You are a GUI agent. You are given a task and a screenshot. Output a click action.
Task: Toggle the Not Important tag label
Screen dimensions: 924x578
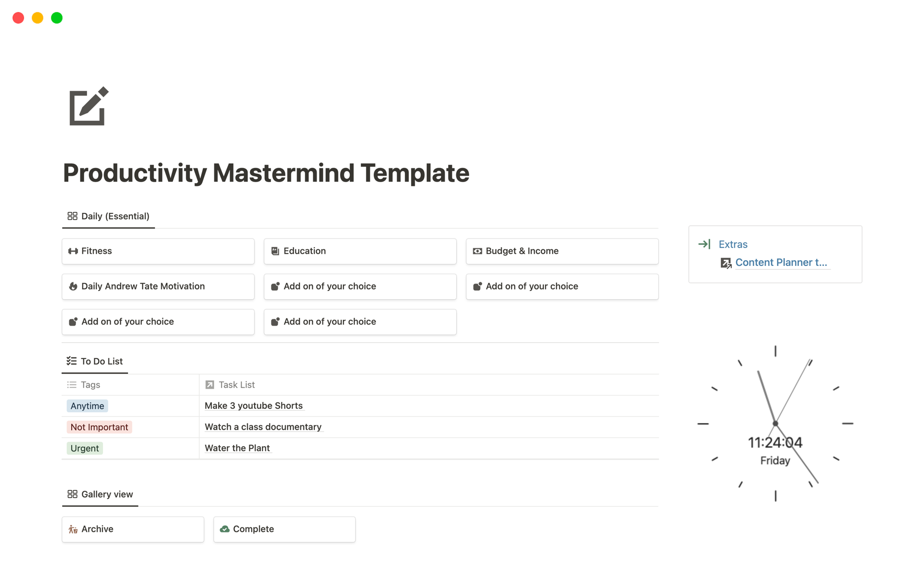[x=100, y=427]
